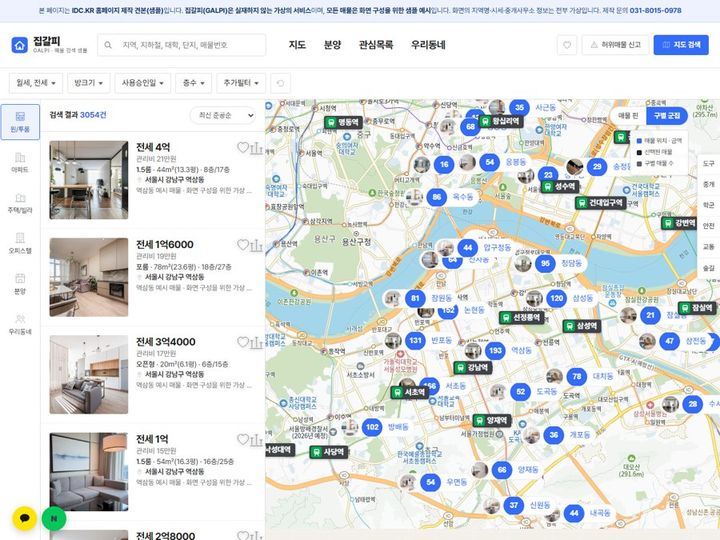Click the 교통 map panel button
Image resolution: width=720 pixels, height=540 pixels.
pos(709,247)
